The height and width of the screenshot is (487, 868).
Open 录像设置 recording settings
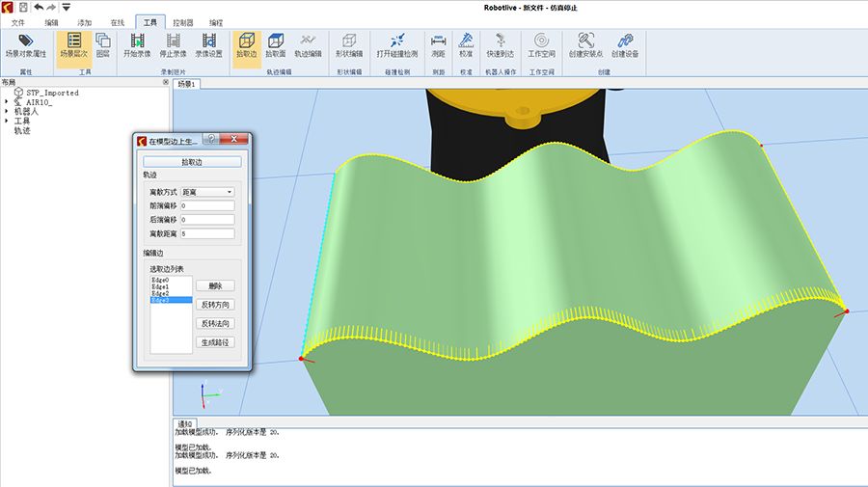[x=208, y=45]
